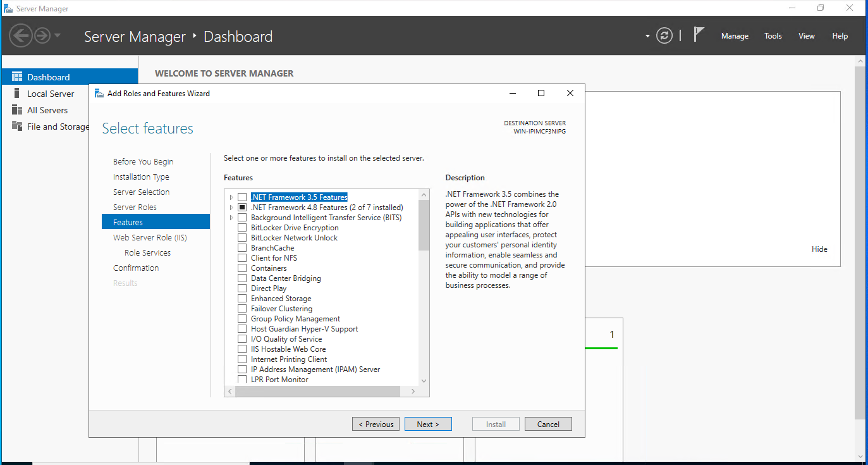Select Enhanced Storage label
This screenshot has width=868, height=465.
click(281, 299)
